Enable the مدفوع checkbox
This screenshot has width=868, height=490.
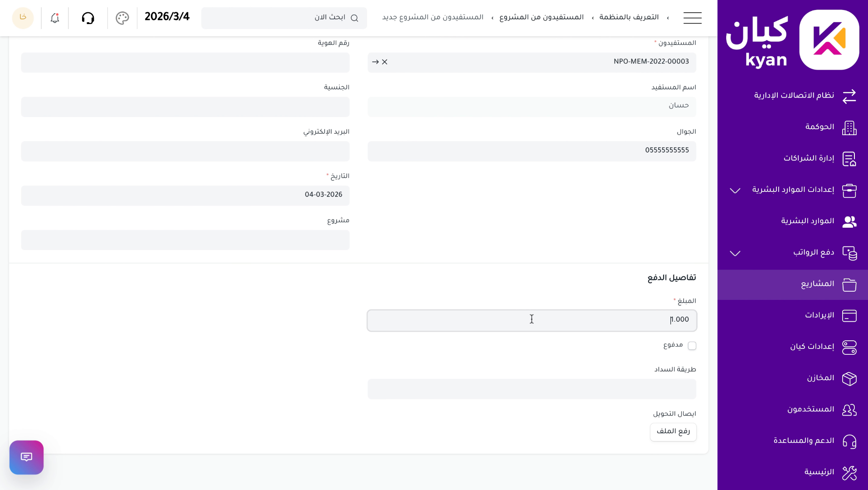[x=692, y=345]
